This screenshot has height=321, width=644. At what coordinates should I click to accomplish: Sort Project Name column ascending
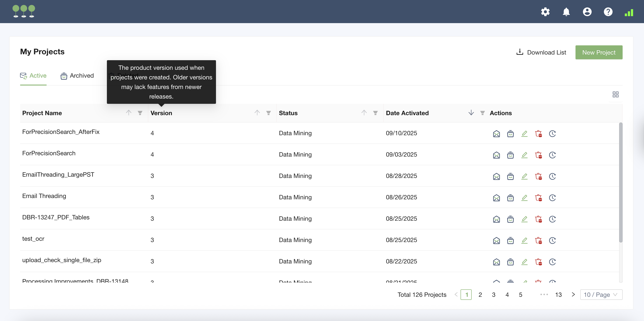point(128,113)
